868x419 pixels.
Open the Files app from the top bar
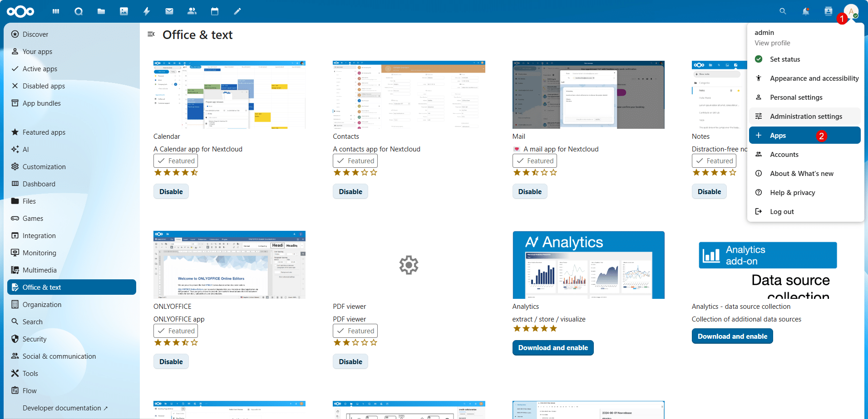pyautogui.click(x=101, y=11)
